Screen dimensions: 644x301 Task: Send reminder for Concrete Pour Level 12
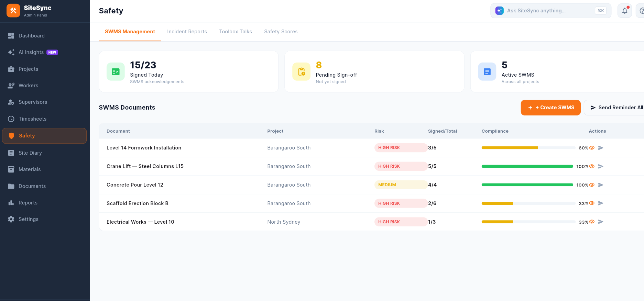601,185
